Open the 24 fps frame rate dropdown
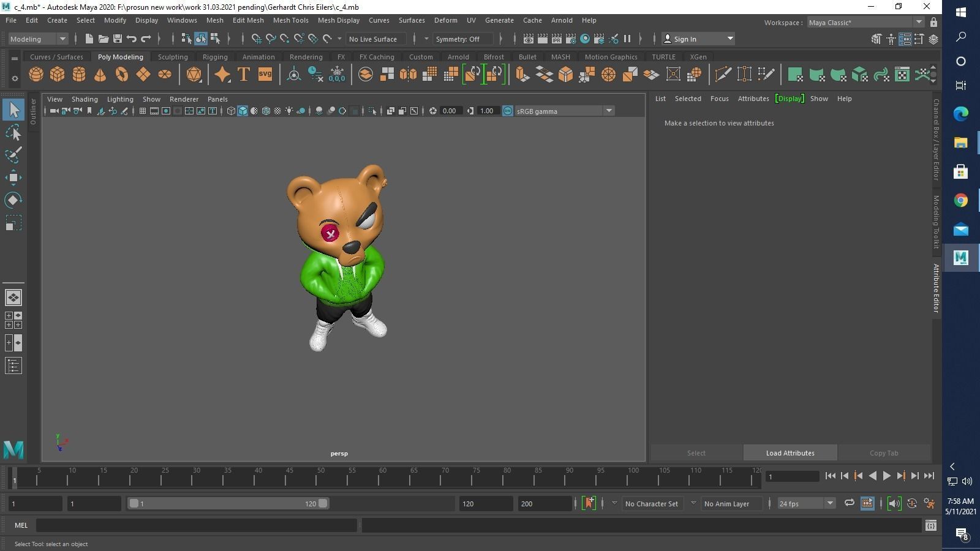980x551 pixels. (806, 503)
